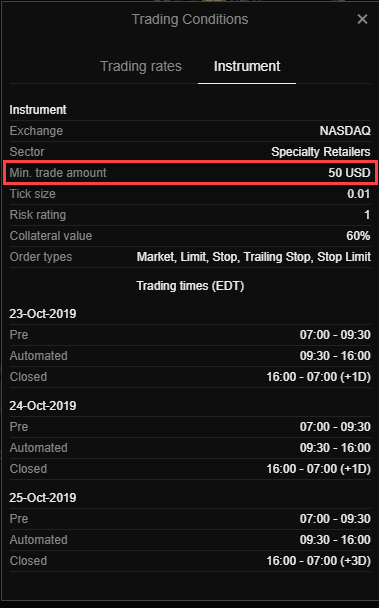The height and width of the screenshot is (609, 379).
Task: Close the Trading Conditions dialog
Action: [362, 19]
